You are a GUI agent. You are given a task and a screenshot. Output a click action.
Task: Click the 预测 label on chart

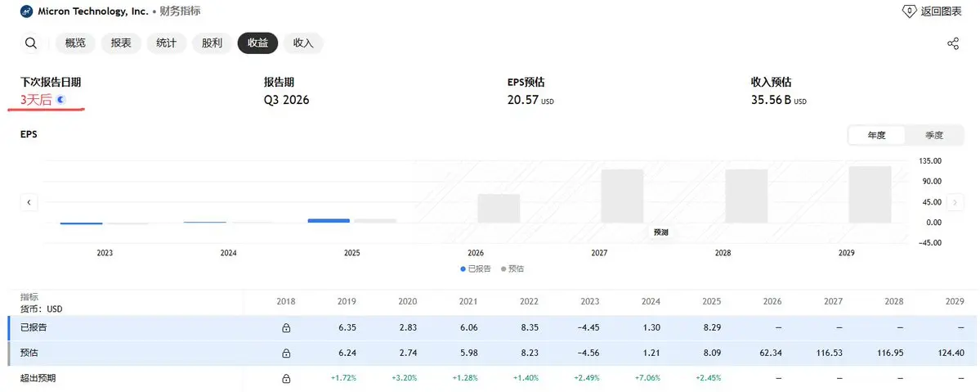tap(660, 232)
